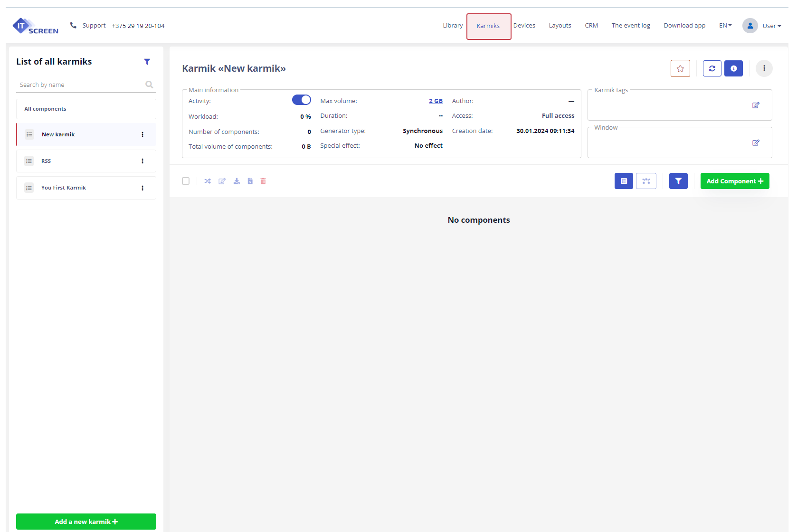The width and height of the screenshot is (797, 532).
Task: Click the shuffle components icon
Action: pyautogui.click(x=208, y=181)
